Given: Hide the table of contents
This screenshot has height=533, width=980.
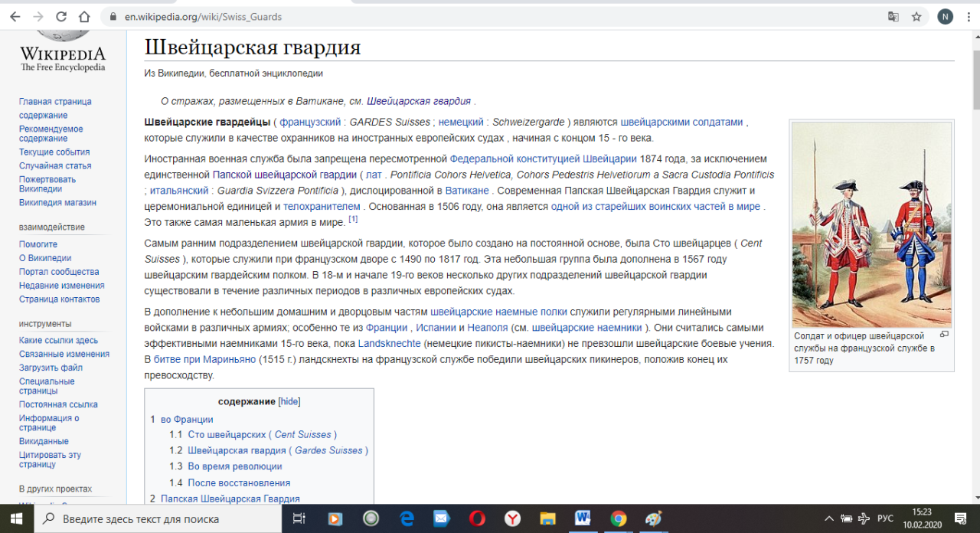Looking at the screenshot, I should pos(289,401).
